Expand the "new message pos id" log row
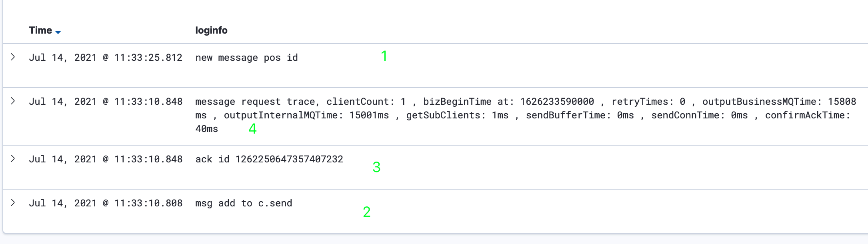The image size is (868, 244). tap(13, 57)
